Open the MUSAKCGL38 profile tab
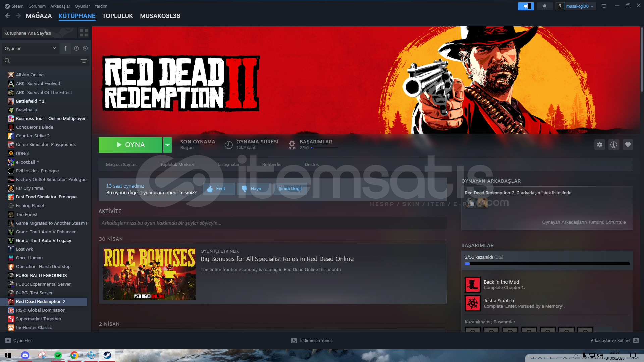Viewport: 644px width, 362px height. click(x=160, y=16)
